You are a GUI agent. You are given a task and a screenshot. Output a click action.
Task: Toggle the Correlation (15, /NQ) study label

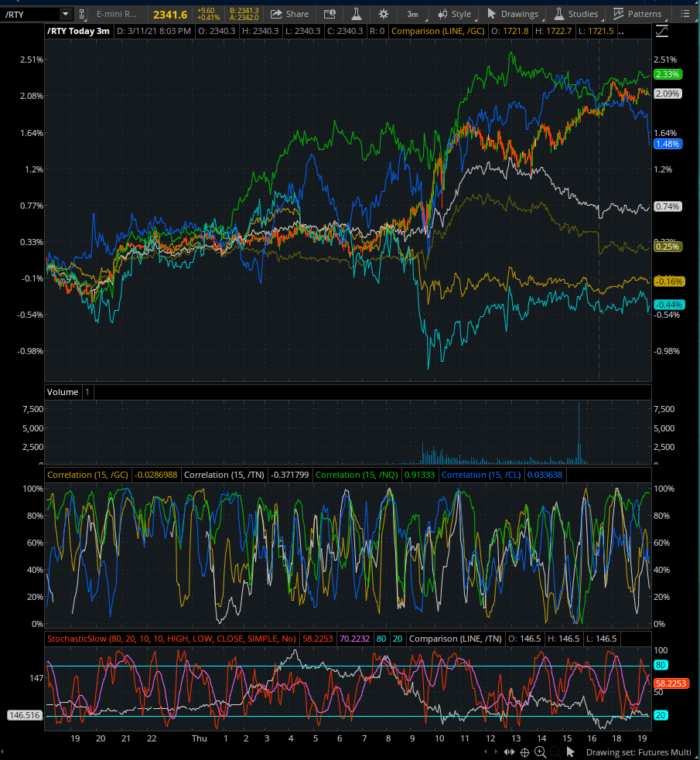click(x=357, y=475)
